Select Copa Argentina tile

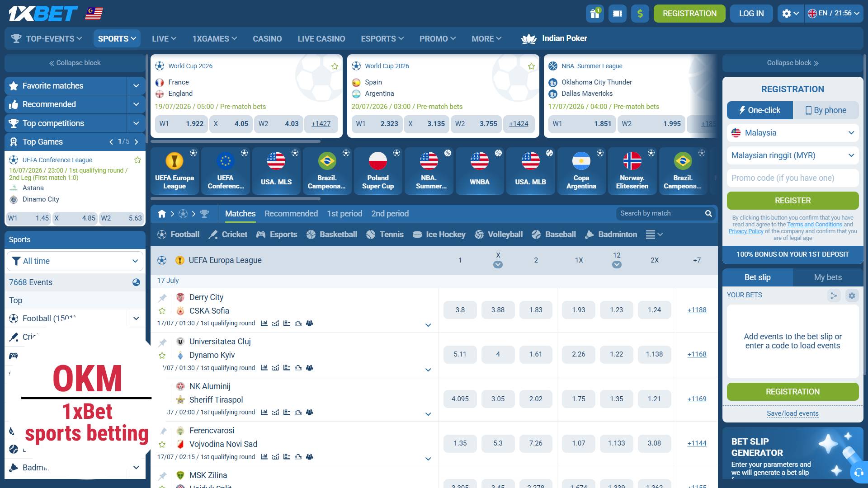click(x=581, y=171)
